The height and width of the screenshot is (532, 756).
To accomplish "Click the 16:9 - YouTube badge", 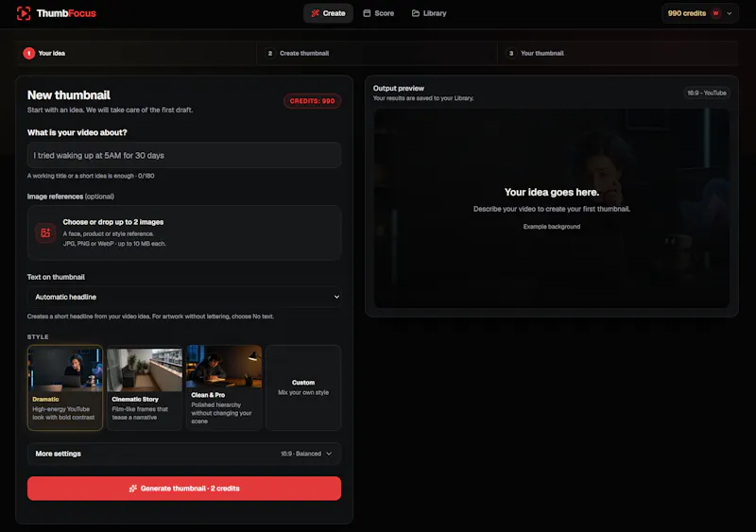I will click(706, 93).
